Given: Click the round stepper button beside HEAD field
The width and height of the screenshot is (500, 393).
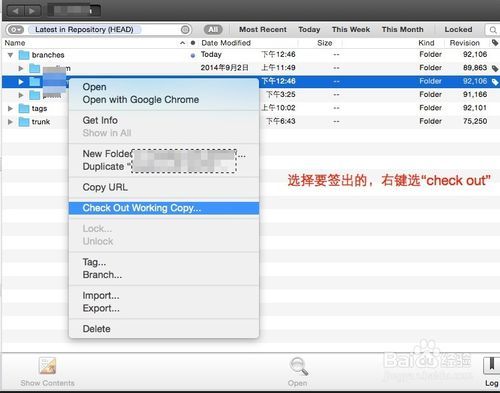Looking at the screenshot, I should point(185,30).
